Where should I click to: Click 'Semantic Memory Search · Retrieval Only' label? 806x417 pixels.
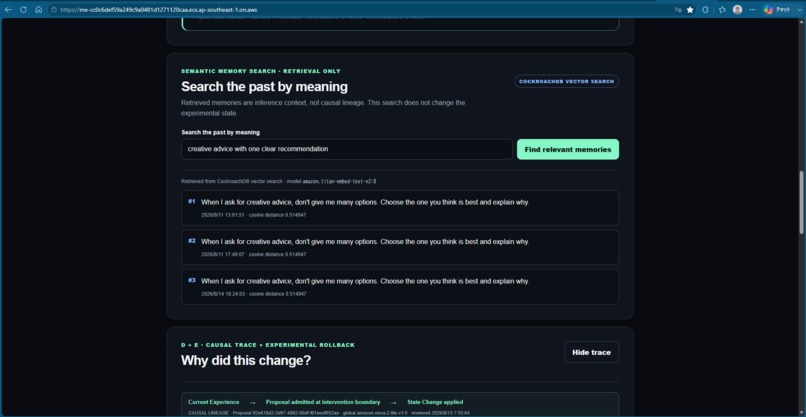pyautogui.click(x=261, y=71)
